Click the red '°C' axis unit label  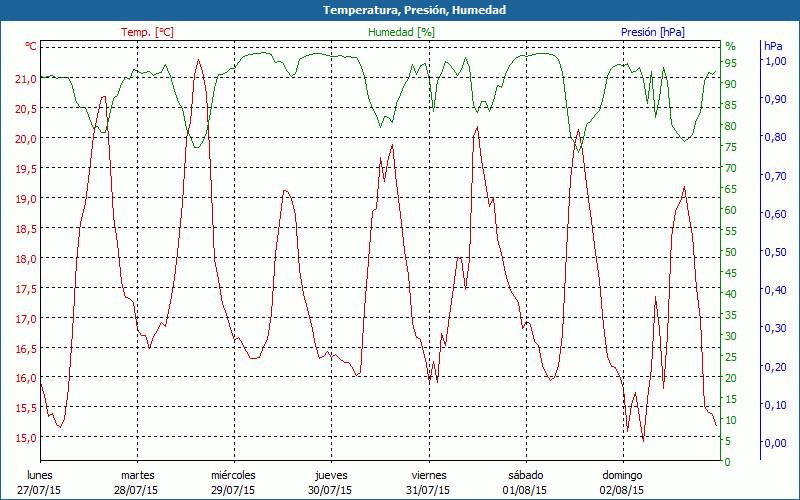[x=31, y=46]
